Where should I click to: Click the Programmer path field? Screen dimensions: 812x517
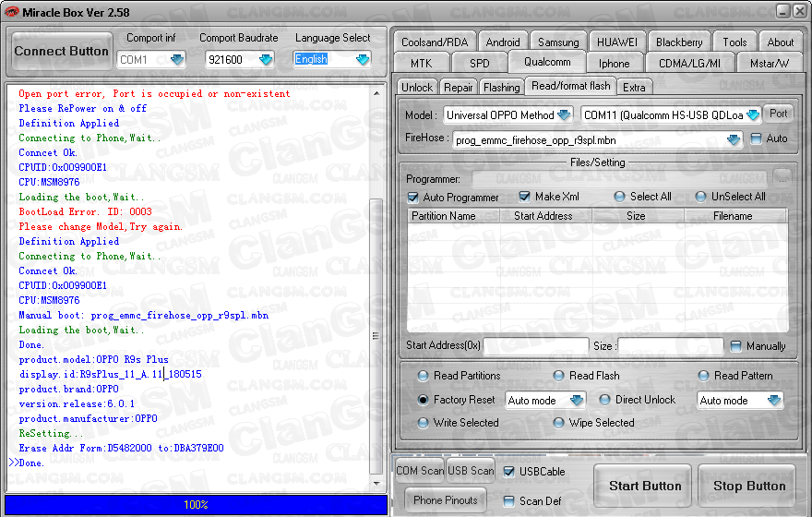click(x=619, y=179)
